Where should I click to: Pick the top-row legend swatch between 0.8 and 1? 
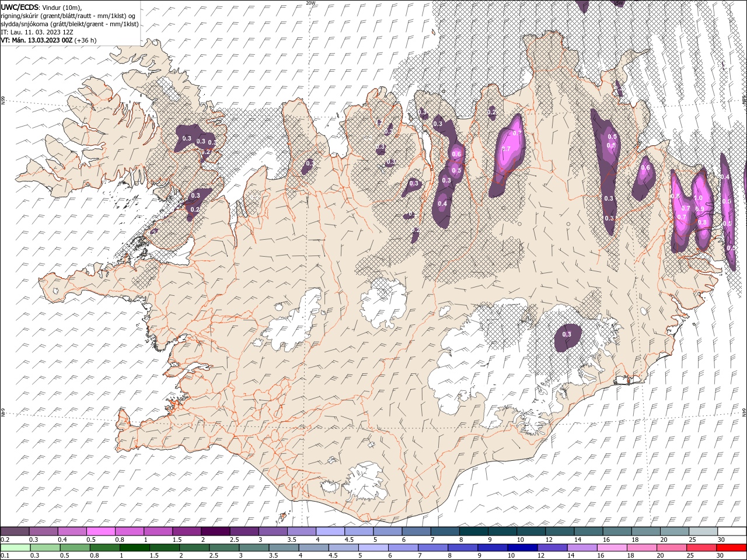[x=129, y=531]
